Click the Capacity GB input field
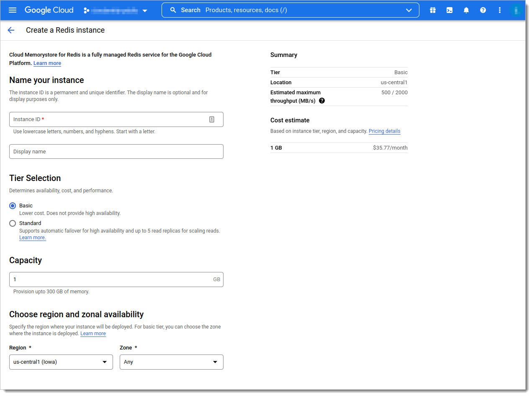The image size is (532, 396). point(116,280)
